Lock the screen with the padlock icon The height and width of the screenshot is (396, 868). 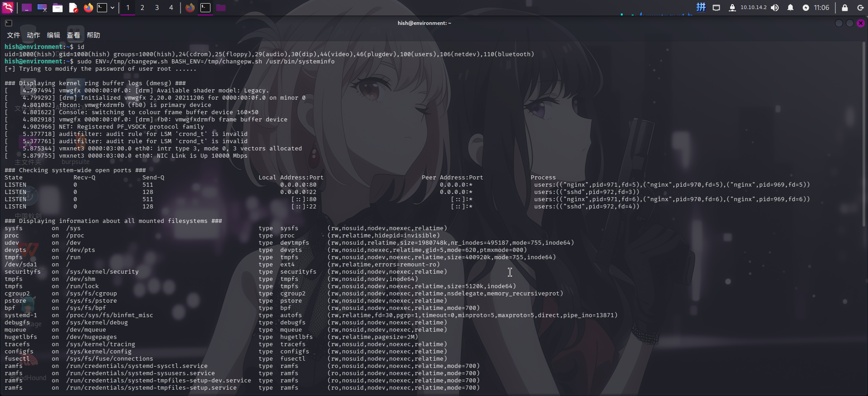(x=844, y=8)
